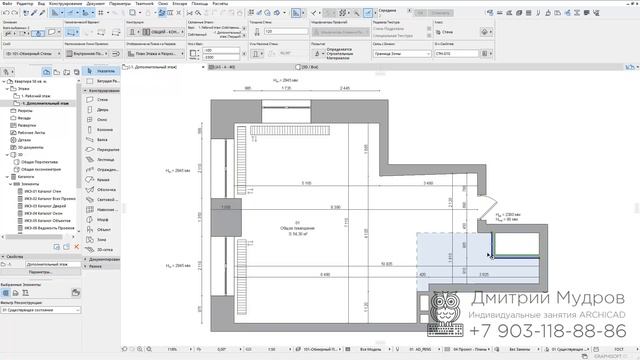
Task: Collapse the Конструирование toolbox section
Action: (x=85, y=91)
